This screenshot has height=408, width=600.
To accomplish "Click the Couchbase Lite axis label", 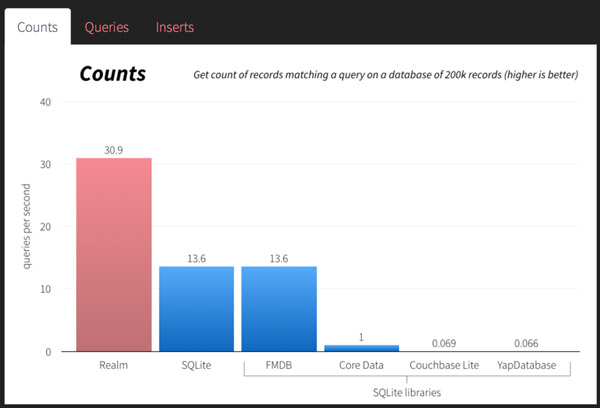I will 445,367.
